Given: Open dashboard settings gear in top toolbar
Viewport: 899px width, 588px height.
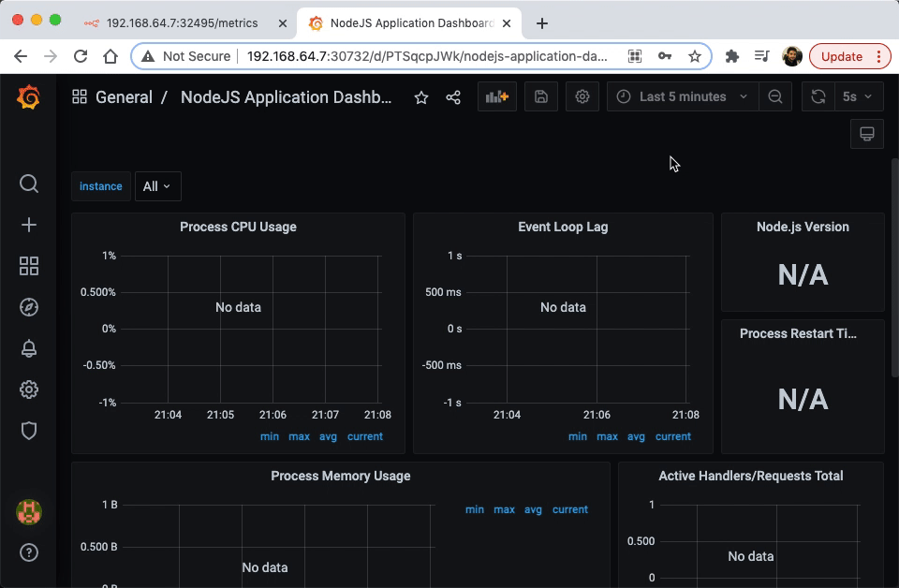Looking at the screenshot, I should tap(582, 96).
